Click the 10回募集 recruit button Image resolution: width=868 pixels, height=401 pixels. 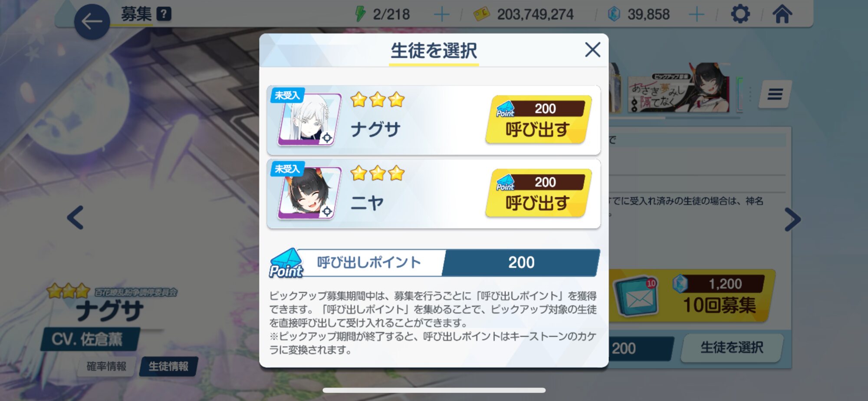tap(691, 296)
